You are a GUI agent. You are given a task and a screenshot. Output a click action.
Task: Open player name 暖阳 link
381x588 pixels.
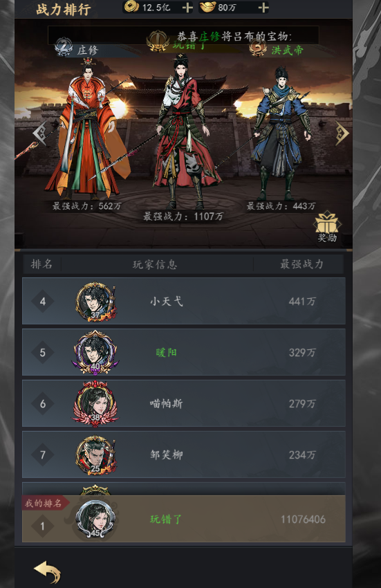[166, 353]
